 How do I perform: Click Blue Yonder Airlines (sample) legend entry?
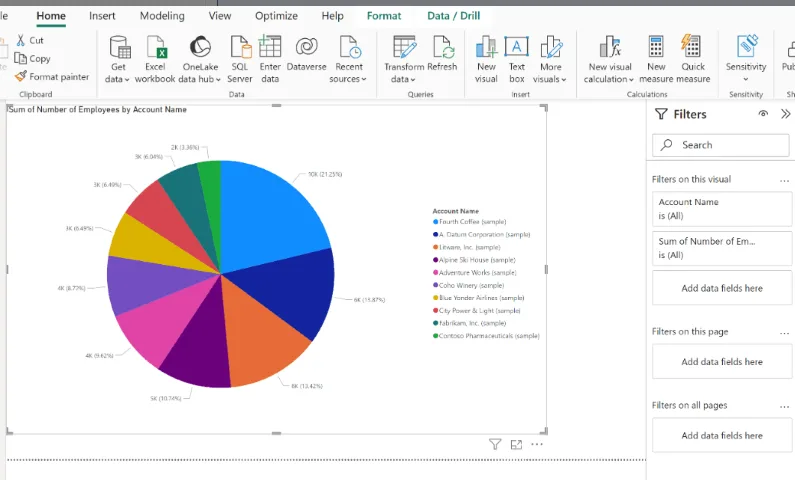479,298
